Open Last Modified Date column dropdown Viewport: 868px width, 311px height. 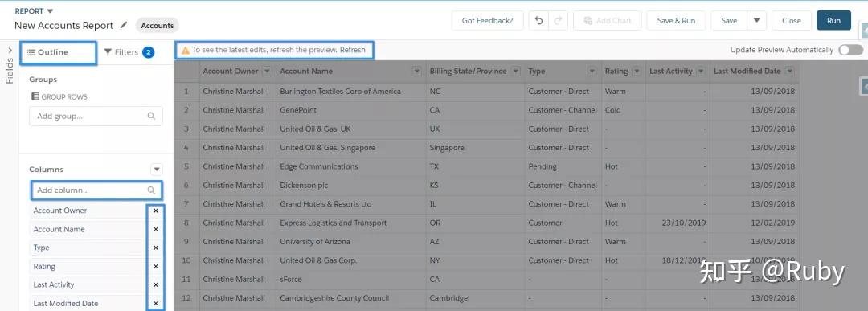pyautogui.click(x=789, y=71)
